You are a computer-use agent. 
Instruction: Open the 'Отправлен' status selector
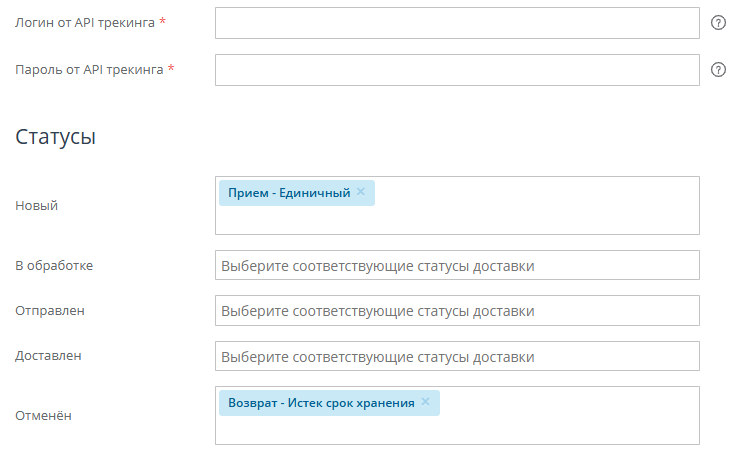tap(457, 311)
